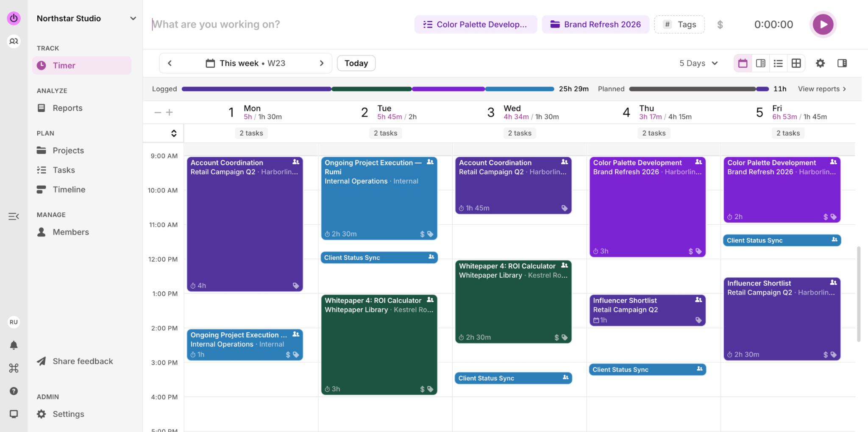Switch to calendar view icon
Image resolution: width=868 pixels, height=432 pixels.
743,63
